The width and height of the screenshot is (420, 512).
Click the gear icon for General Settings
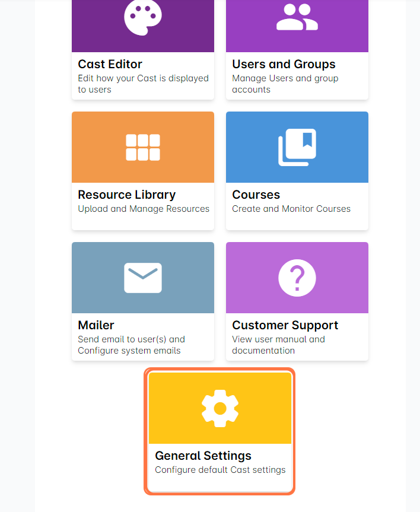click(220, 408)
